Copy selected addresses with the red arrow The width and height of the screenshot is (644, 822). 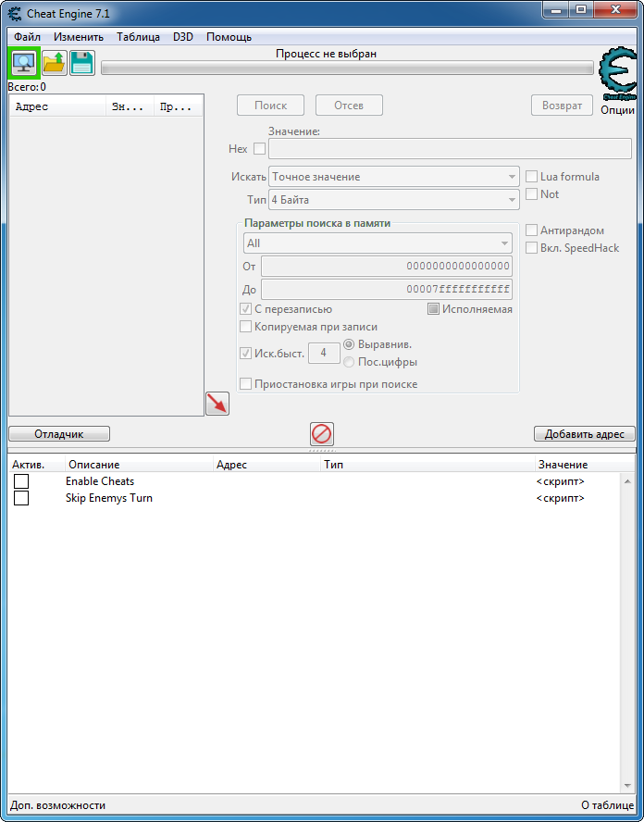[217, 404]
